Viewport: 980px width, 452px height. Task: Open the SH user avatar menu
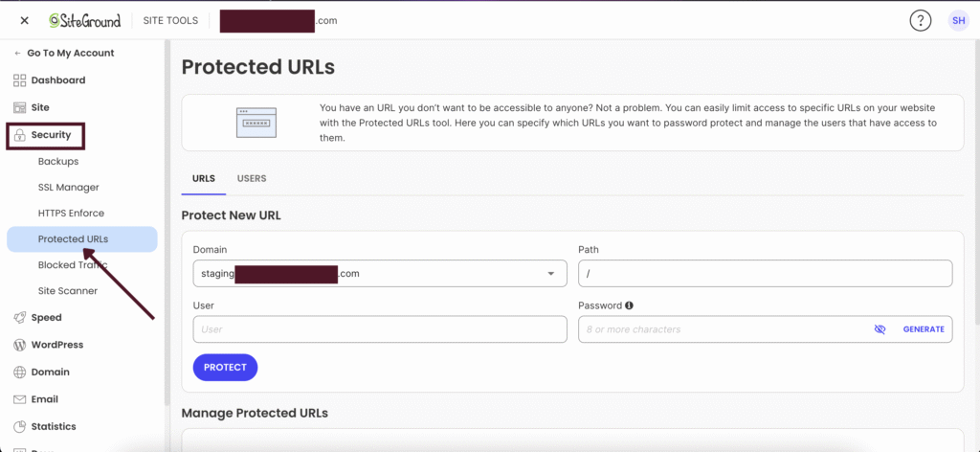click(958, 20)
